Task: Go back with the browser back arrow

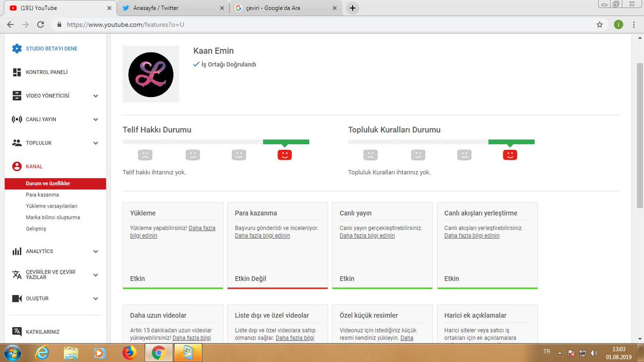Action: pyautogui.click(x=10, y=25)
